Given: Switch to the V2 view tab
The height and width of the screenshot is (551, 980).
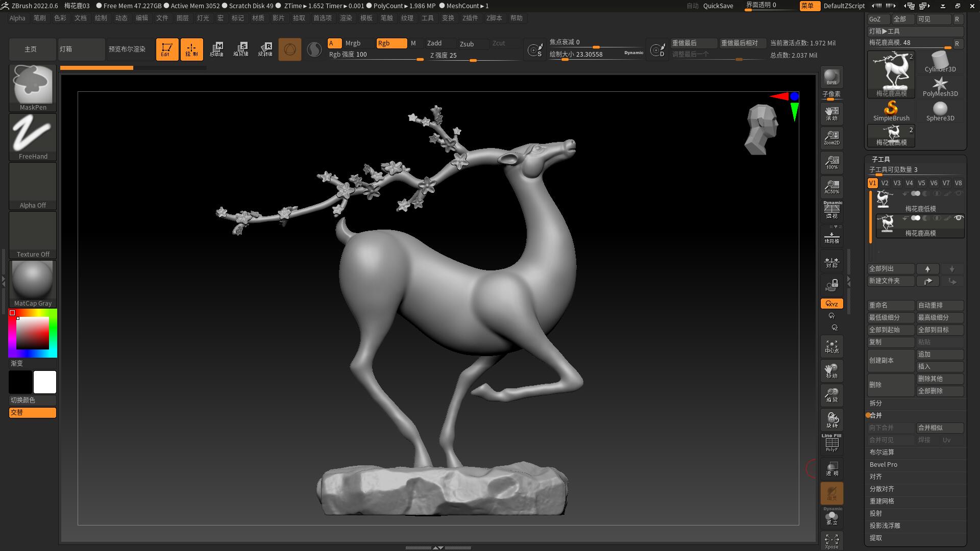Looking at the screenshot, I should (x=885, y=183).
